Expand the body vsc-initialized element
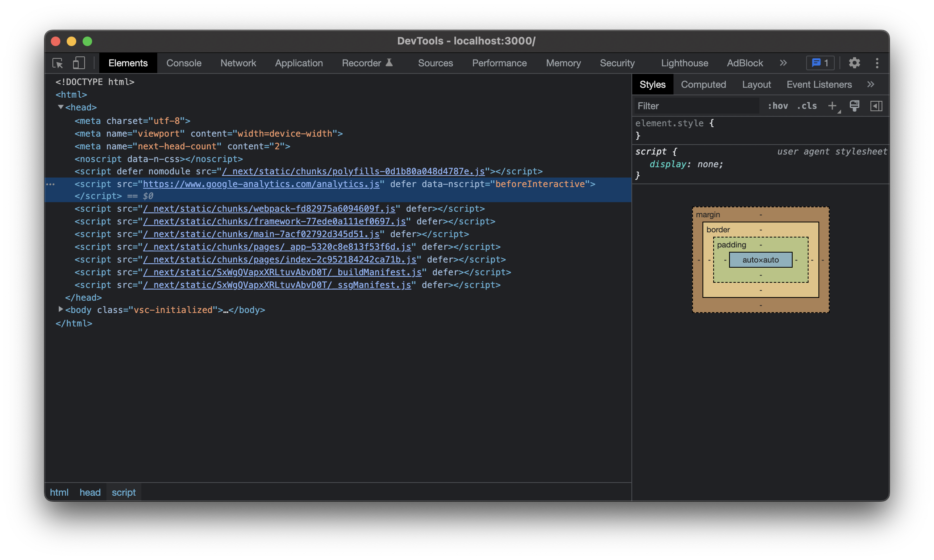Image resolution: width=934 pixels, height=560 pixels. [x=61, y=309]
